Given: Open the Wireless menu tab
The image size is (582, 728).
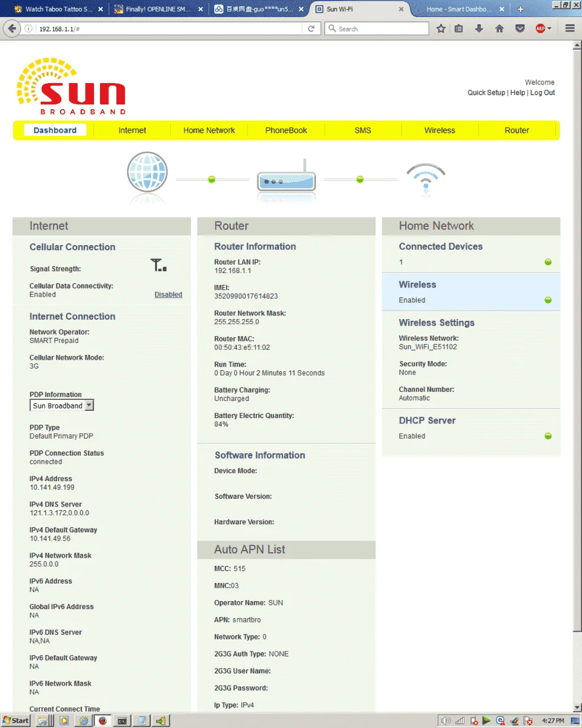Looking at the screenshot, I should pos(440,130).
